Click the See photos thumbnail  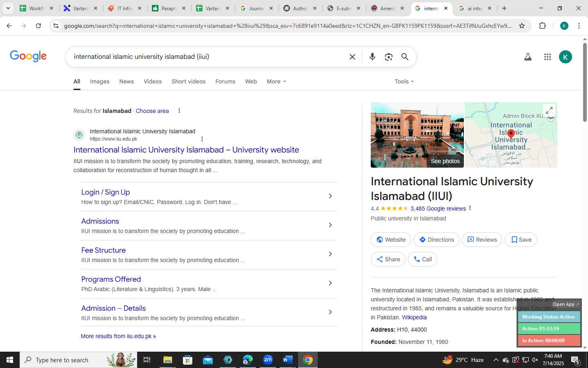(x=417, y=135)
